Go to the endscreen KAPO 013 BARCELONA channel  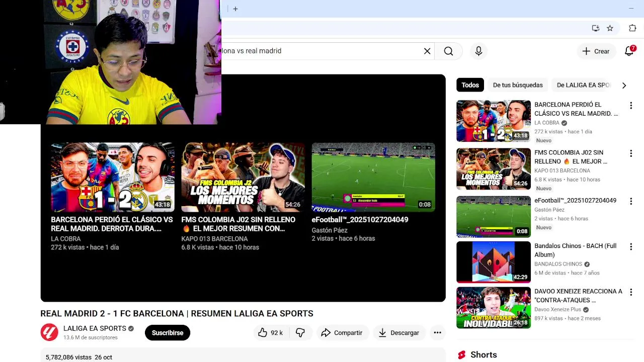(214, 239)
